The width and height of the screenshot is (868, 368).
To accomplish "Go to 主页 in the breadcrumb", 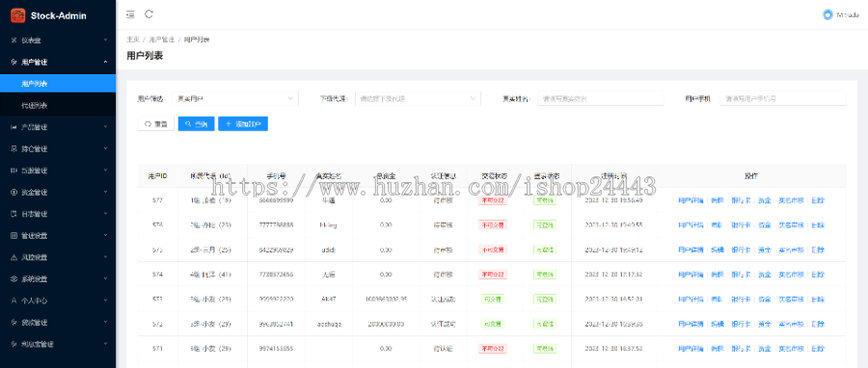I will click(x=132, y=39).
